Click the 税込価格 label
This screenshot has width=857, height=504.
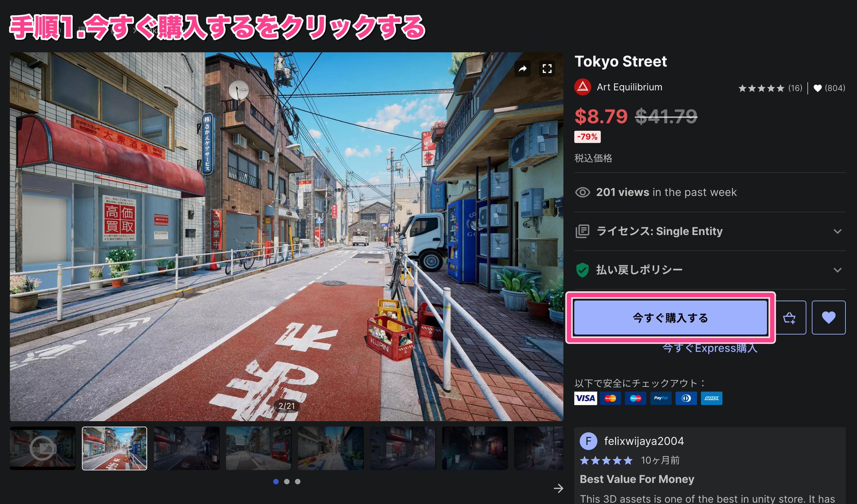593,158
